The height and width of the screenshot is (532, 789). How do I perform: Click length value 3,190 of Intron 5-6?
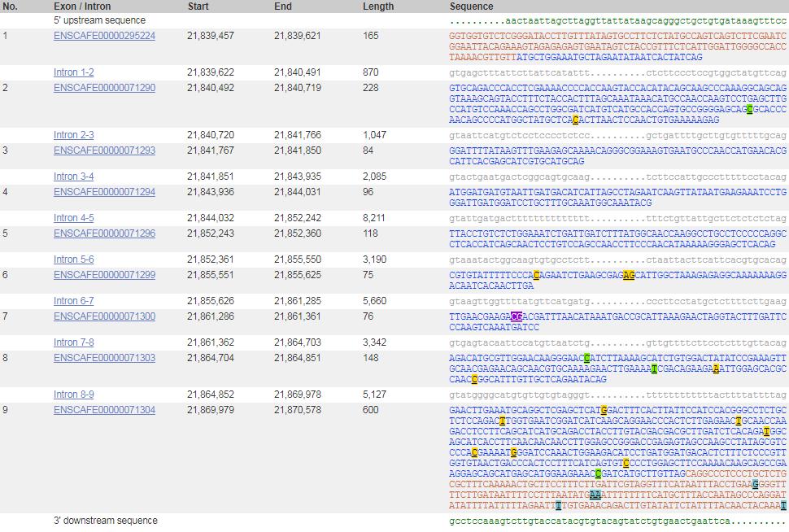click(x=374, y=259)
